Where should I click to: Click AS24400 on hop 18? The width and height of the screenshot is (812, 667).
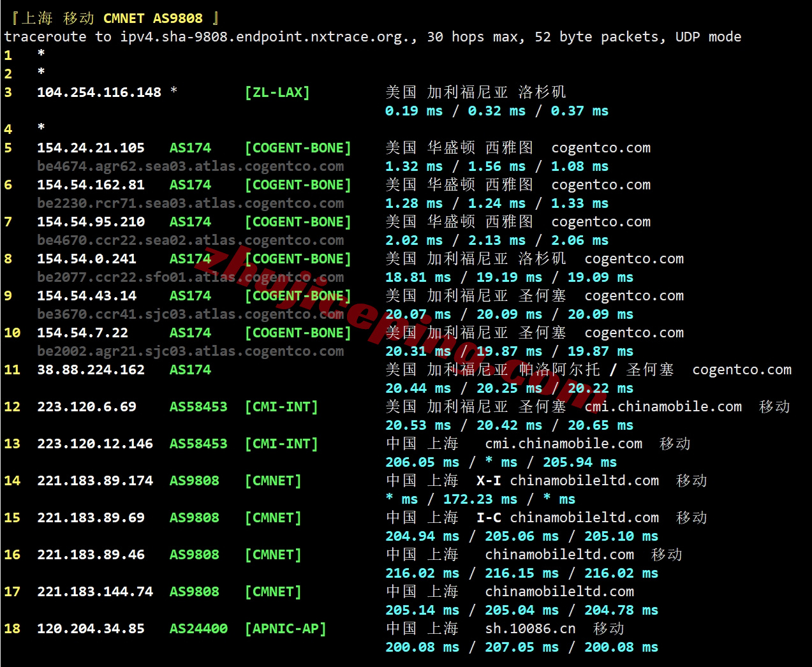(x=198, y=629)
